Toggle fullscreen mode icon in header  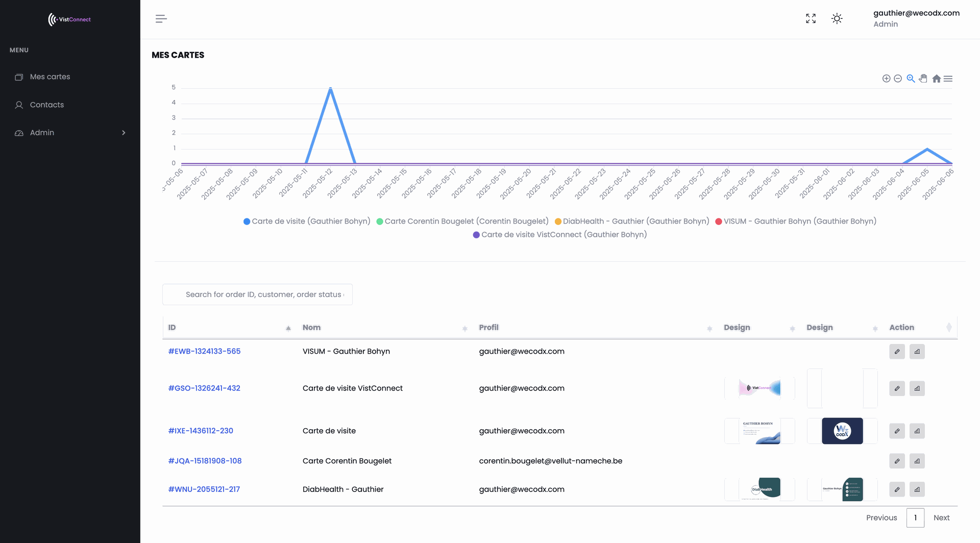[811, 19]
